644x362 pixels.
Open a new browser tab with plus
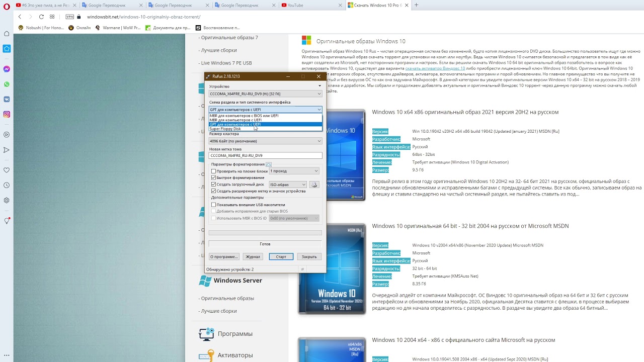tap(416, 5)
